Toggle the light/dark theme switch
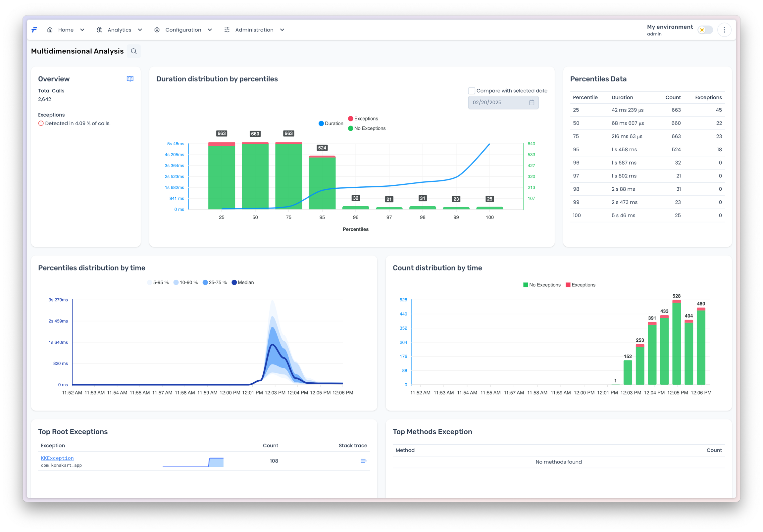 [705, 30]
